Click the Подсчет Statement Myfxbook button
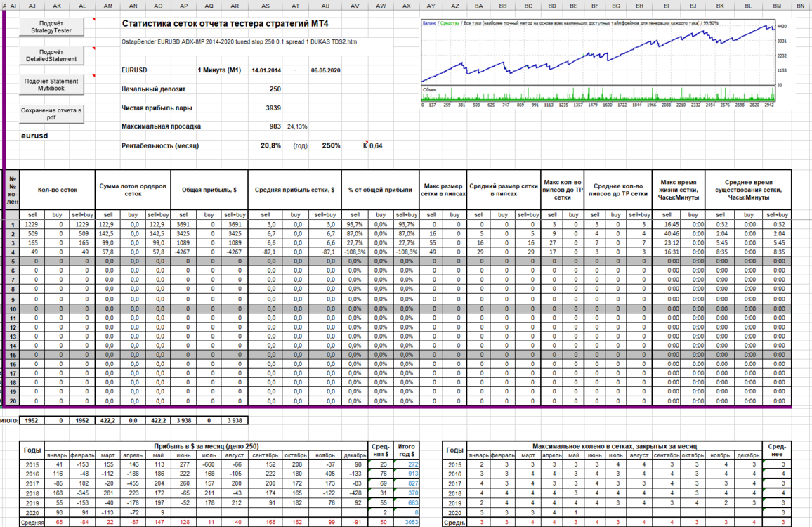The image size is (812, 527). tap(51, 85)
